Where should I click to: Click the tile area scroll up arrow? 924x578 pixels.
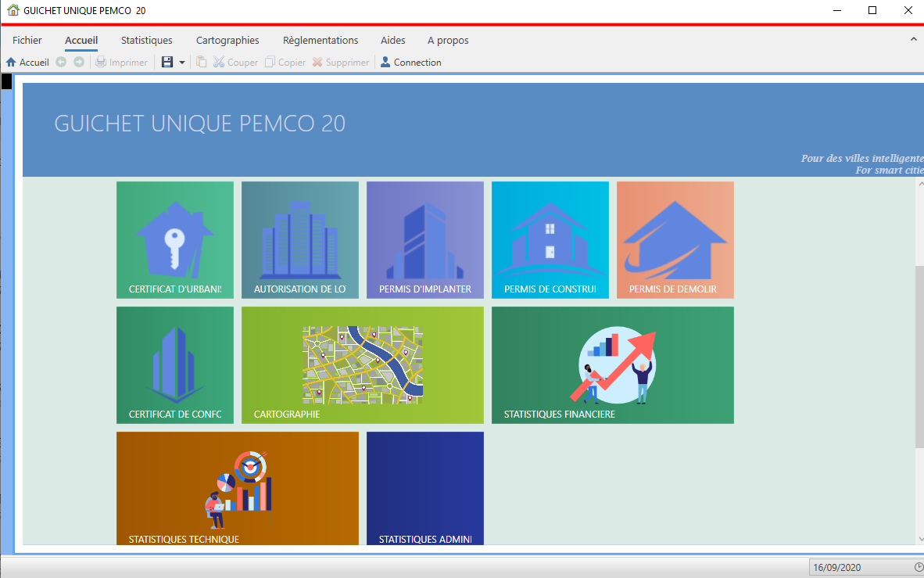[920, 184]
